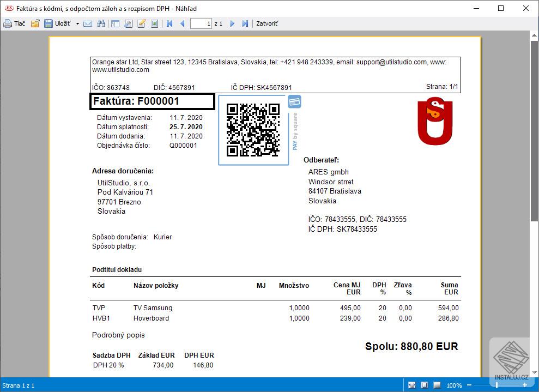This screenshot has height=392, width=539.
Task: Save the invoice with Uložiť
Action: (57, 23)
